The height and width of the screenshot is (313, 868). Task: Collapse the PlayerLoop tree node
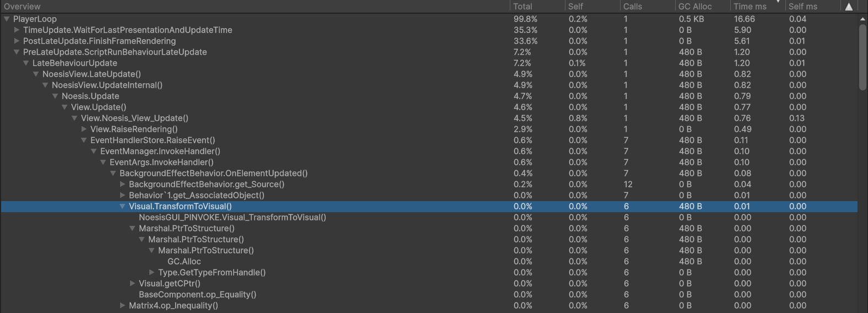7,19
